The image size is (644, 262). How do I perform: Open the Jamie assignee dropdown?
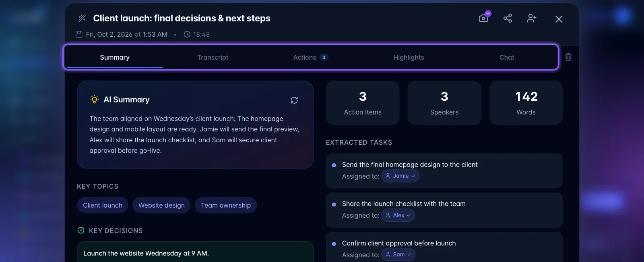tap(400, 176)
